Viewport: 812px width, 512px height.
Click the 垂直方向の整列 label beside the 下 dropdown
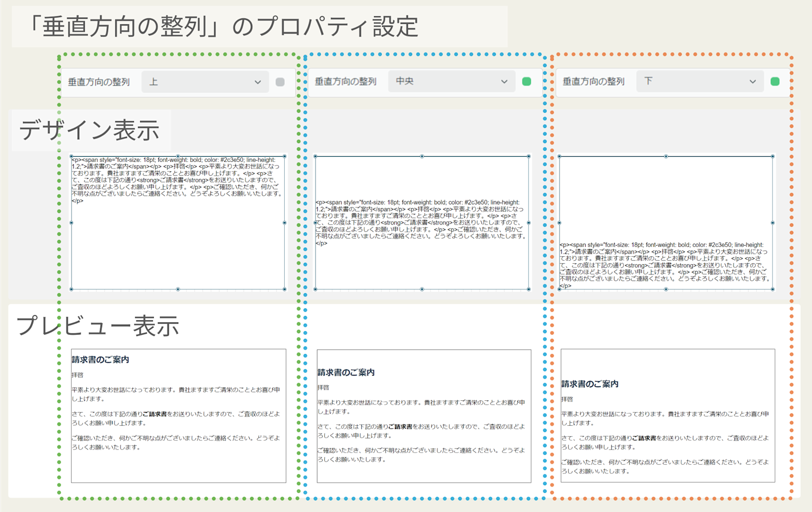pyautogui.click(x=594, y=81)
